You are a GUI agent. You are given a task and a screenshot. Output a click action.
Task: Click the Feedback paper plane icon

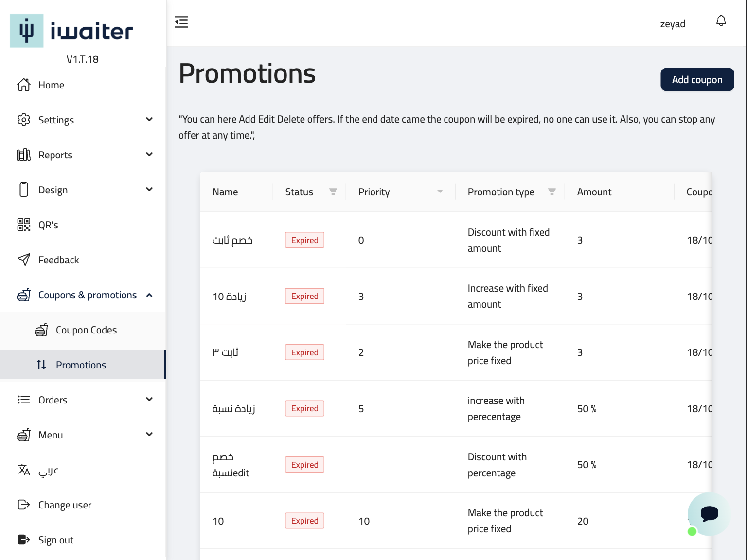coord(24,260)
